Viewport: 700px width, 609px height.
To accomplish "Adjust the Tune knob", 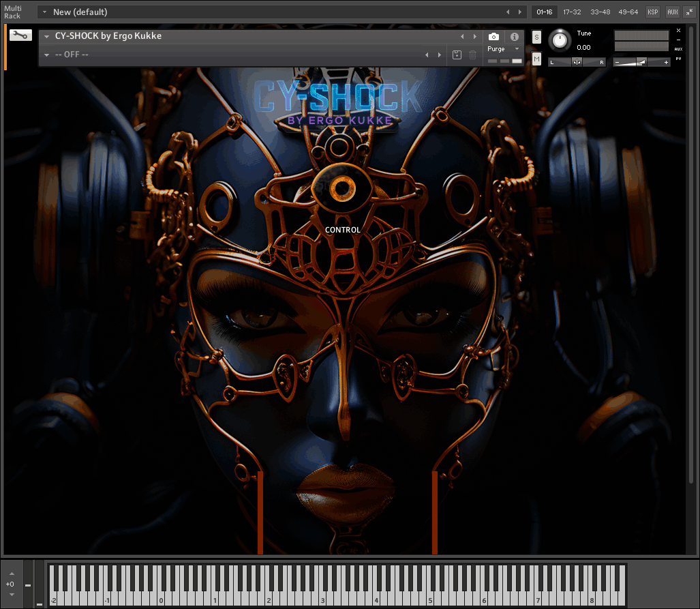I will tap(560, 41).
